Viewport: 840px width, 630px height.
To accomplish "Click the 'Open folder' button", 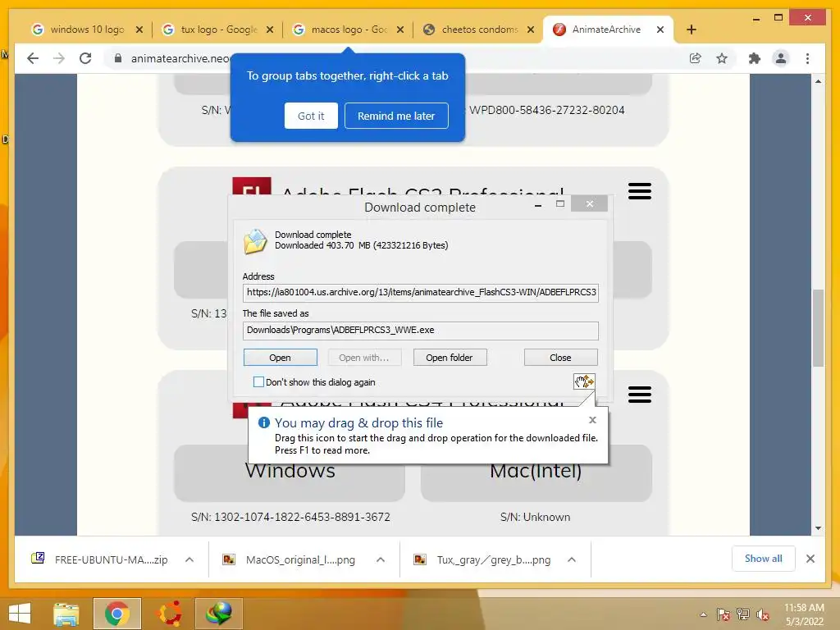I will pyautogui.click(x=450, y=358).
